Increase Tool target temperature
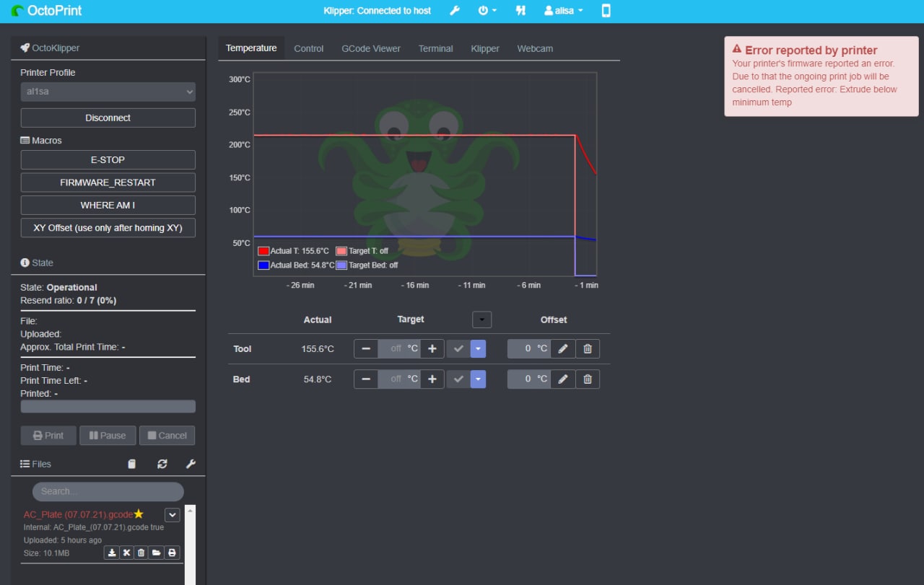The image size is (924, 585). (432, 349)
